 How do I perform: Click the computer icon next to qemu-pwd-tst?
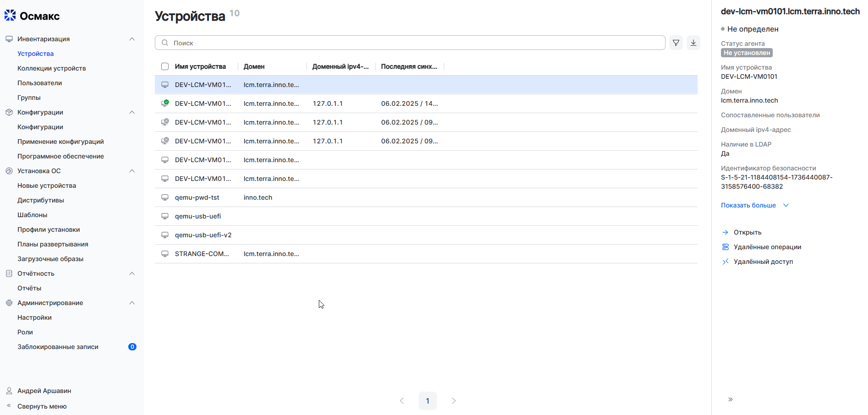165,197
